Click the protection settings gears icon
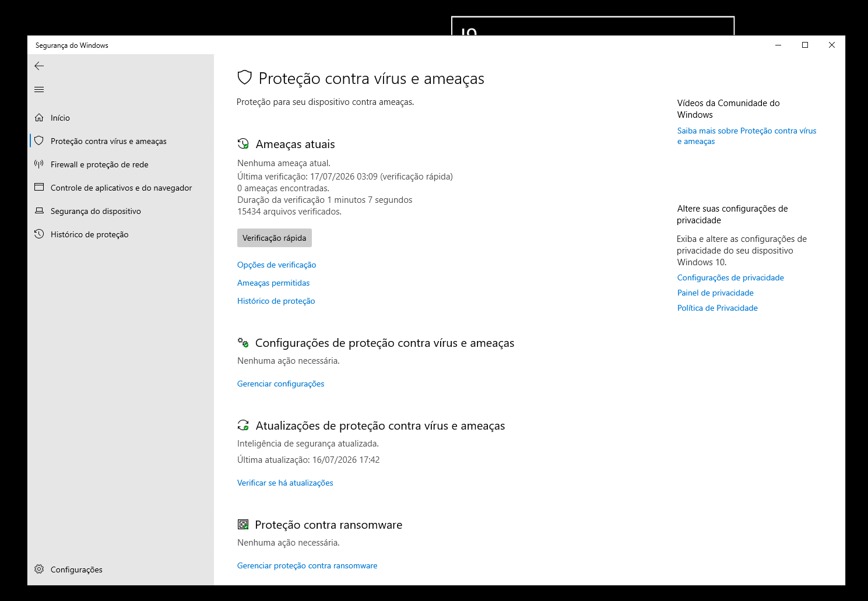Screen dimensions: 868x601 [x=243, y=343]
